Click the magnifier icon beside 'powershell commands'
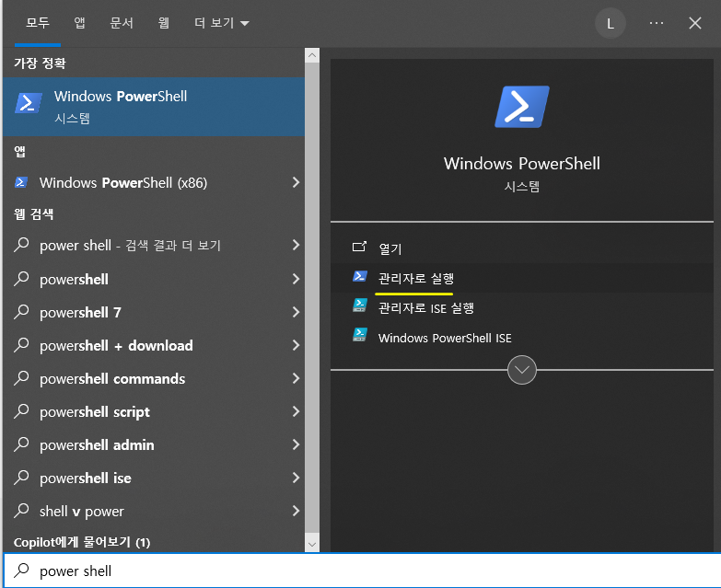The height and width of the screenshot is (588, 721). pyautogui.click(x=21, y=377)
